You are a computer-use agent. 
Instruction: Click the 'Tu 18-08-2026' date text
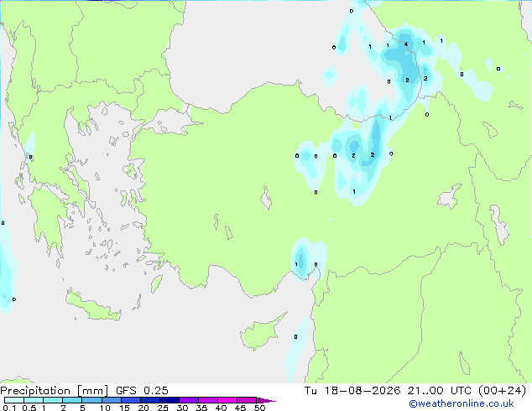point(352,391)
